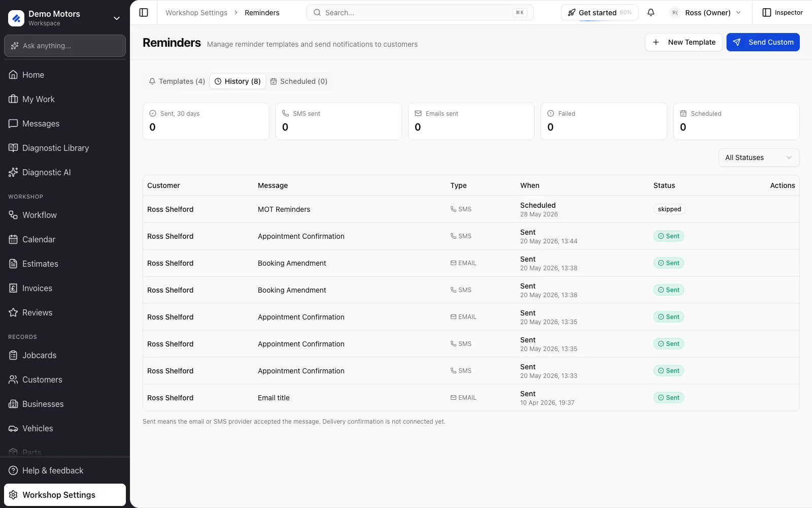This screenshot has height=508, width=812.
Task: View Estimates list
Action: point(65,264)
